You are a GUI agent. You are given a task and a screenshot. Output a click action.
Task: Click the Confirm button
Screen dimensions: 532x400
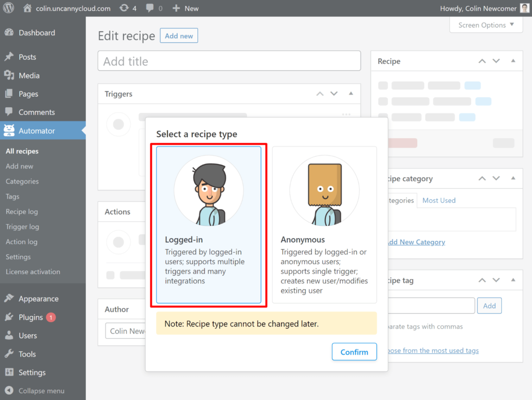tap(354, 352)
